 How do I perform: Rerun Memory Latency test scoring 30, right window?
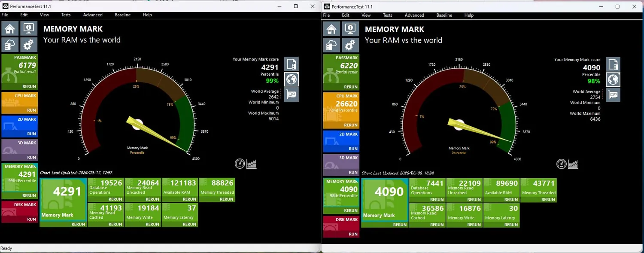click(x=511, y=225)
